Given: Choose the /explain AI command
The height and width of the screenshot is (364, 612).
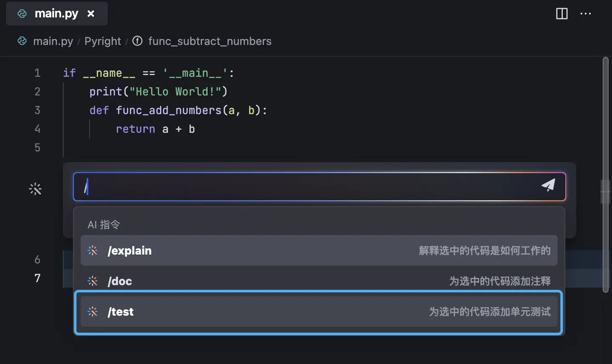Looking at the screenshot, I should [319, 250].
